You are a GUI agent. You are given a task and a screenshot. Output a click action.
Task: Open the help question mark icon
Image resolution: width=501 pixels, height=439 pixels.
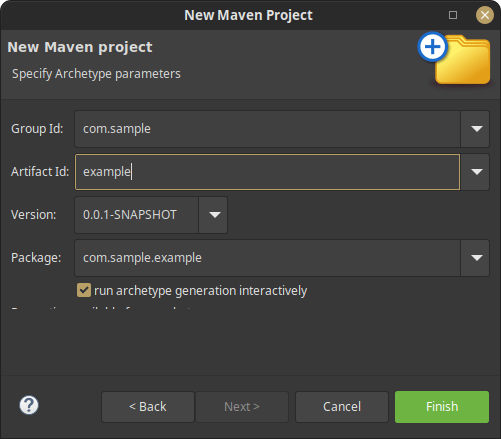click(29, 405)
